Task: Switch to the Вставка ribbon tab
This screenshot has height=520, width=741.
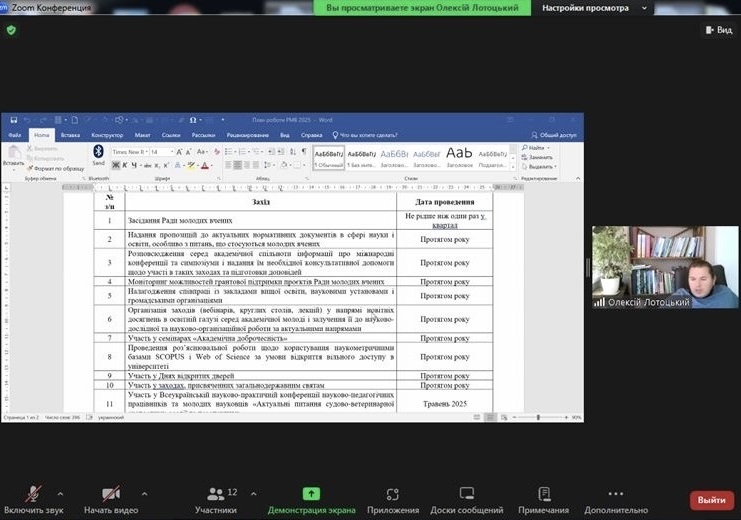Action: click(x=70, y=134)
